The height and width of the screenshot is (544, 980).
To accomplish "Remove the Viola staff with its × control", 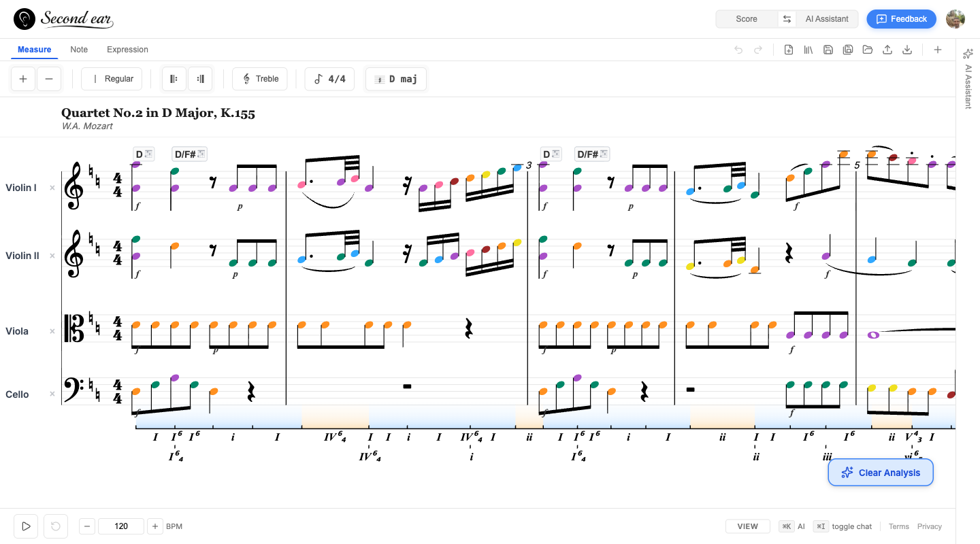I will (x=52, y=331).
